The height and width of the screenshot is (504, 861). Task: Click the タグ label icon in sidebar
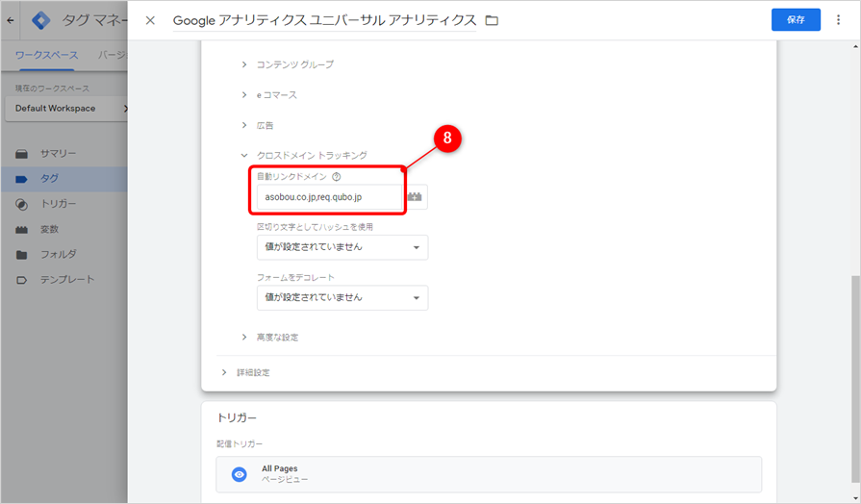pos(21,179)
